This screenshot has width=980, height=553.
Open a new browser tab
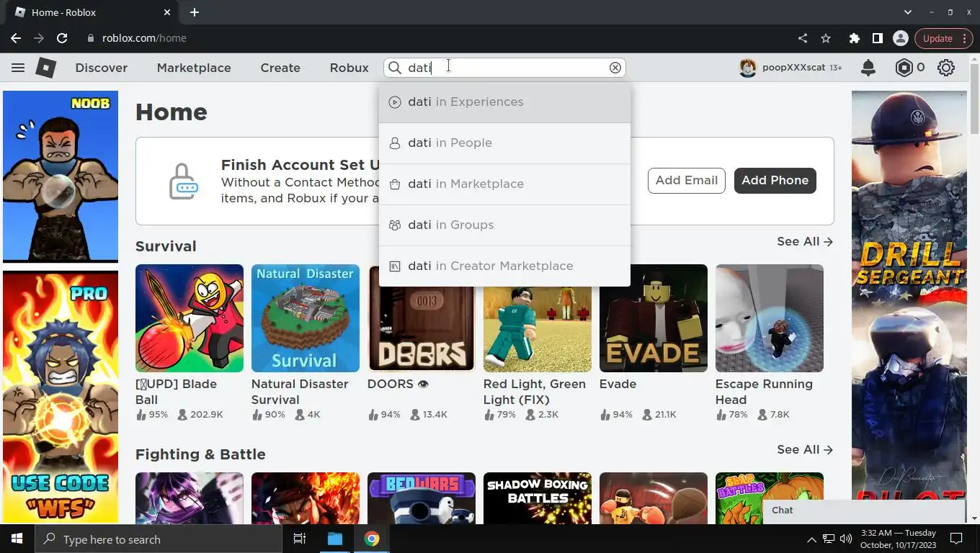[195, 12]
